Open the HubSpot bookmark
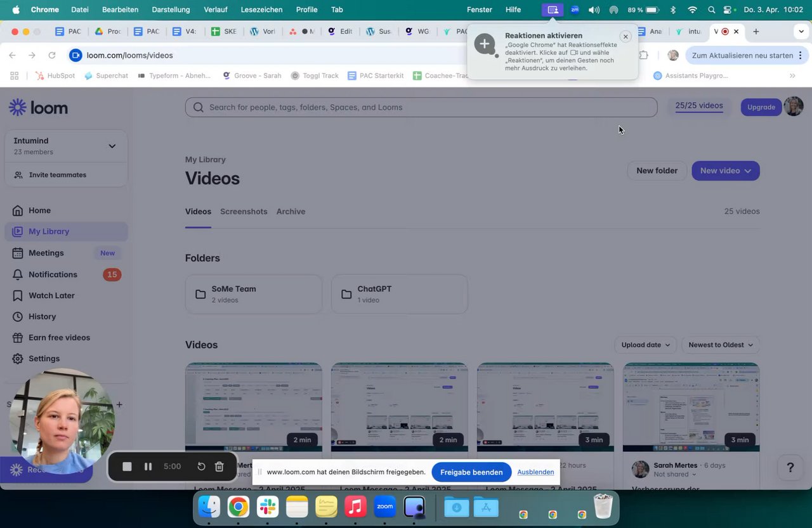The width and height of the screenshot is (812, 528). click(55, 75)
